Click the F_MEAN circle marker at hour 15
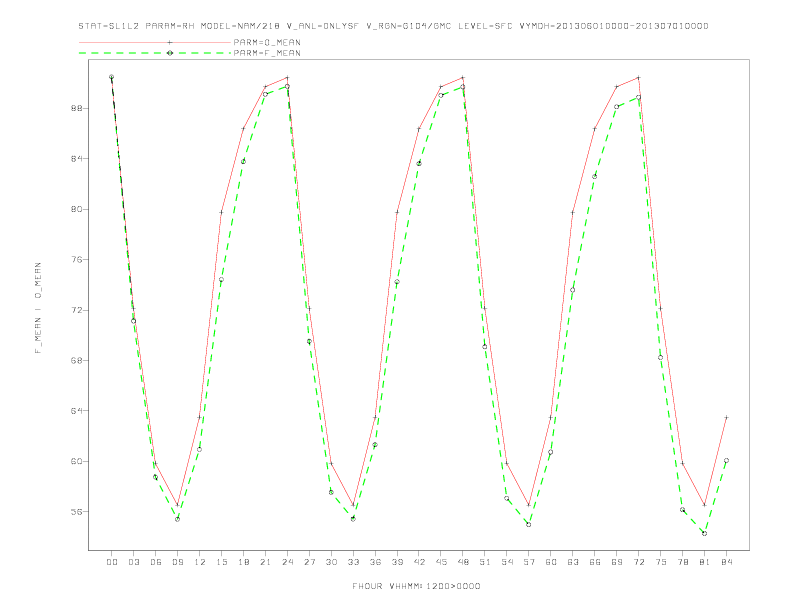 (221, 280)
